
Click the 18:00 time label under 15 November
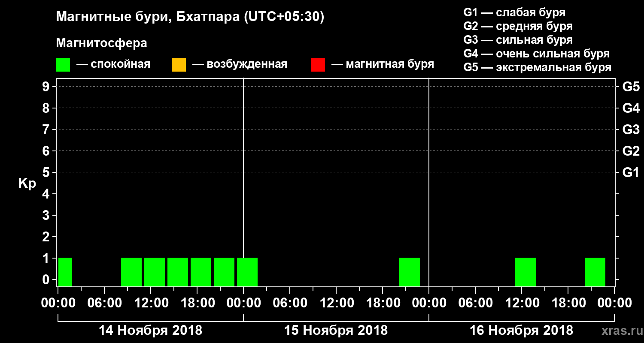383,303
